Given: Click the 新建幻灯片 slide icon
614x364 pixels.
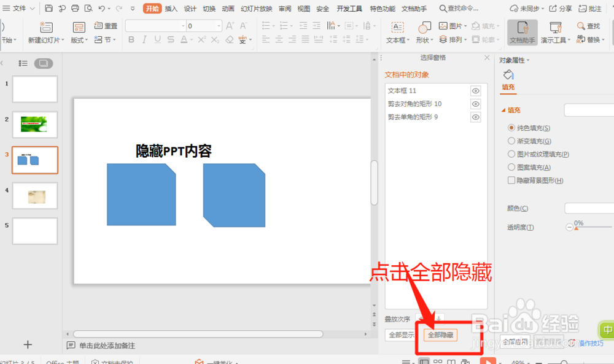Looking at the screenshot, I should tap(46, 27).
